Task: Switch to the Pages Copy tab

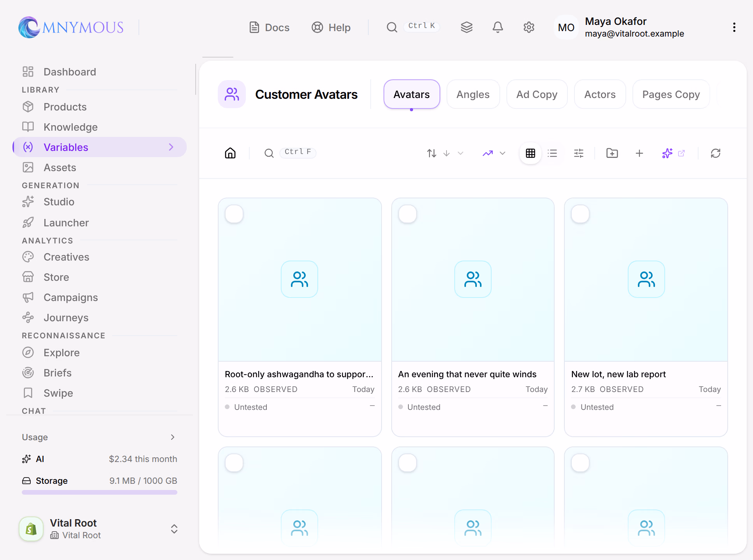Action: [x=671, y=94]
